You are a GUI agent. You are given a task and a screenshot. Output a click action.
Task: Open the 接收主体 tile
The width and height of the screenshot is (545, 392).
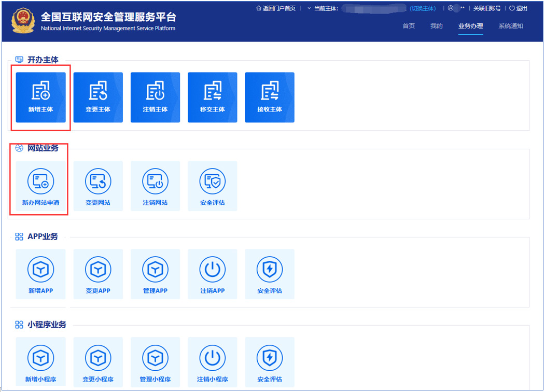coord(269,97)
